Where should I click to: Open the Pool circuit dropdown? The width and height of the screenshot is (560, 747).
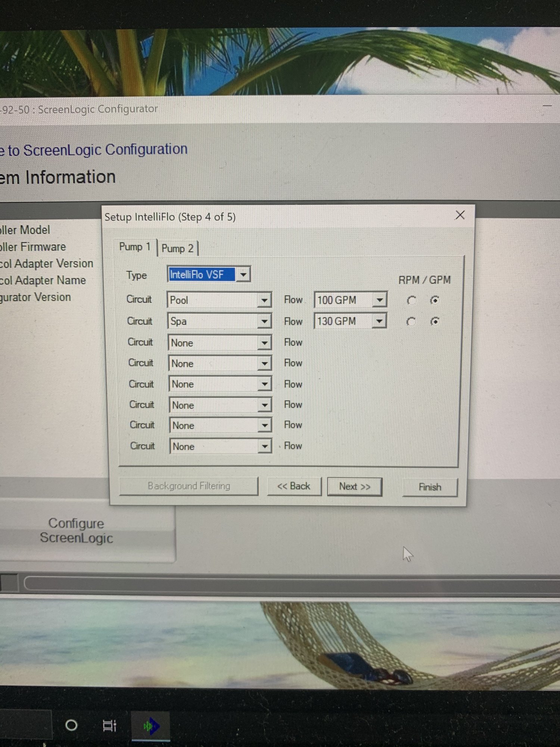219,300
